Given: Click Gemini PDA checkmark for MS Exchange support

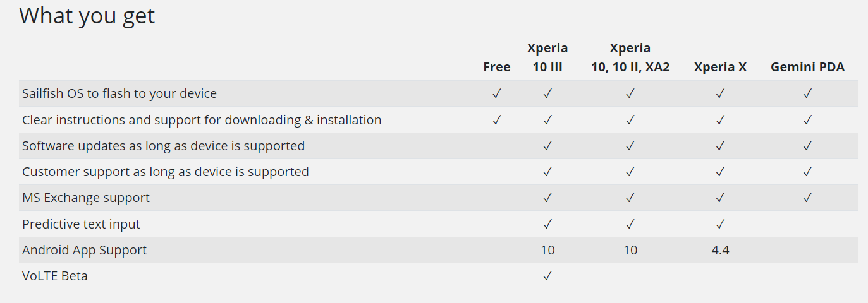Looking at the screenshot, I should (x=807, y=198).
